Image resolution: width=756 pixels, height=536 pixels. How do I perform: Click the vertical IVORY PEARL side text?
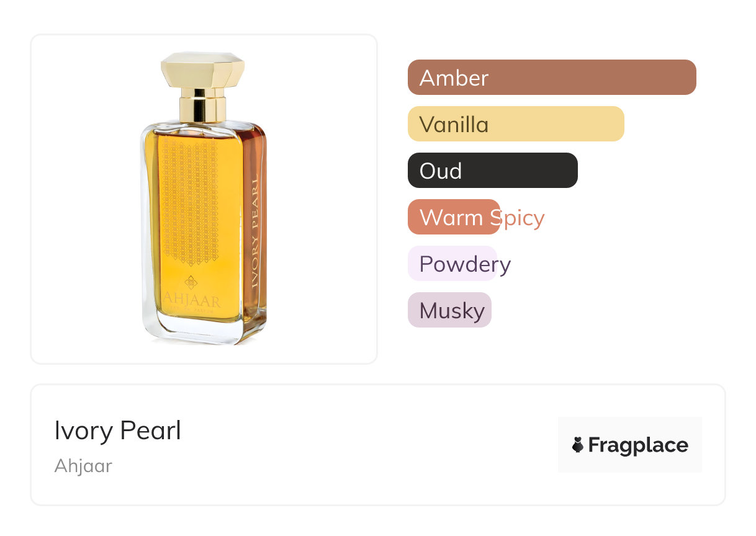pyautogui.click(x=254, y=233)
